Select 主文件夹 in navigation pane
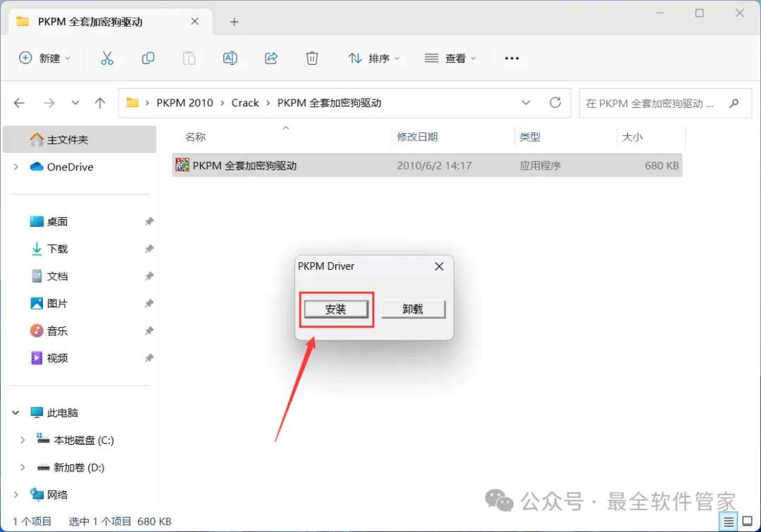 pyautogui.click(x=80, y=140)
